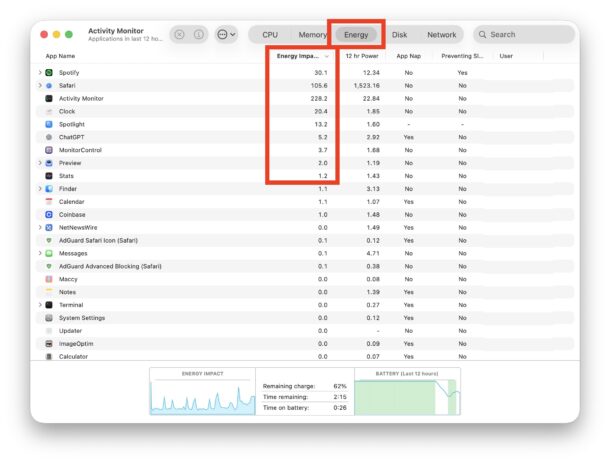The height and width of the screenshot is (463, 610).
Task: Click the inspect process info (i) icon
Action: [x=199, y=34]
